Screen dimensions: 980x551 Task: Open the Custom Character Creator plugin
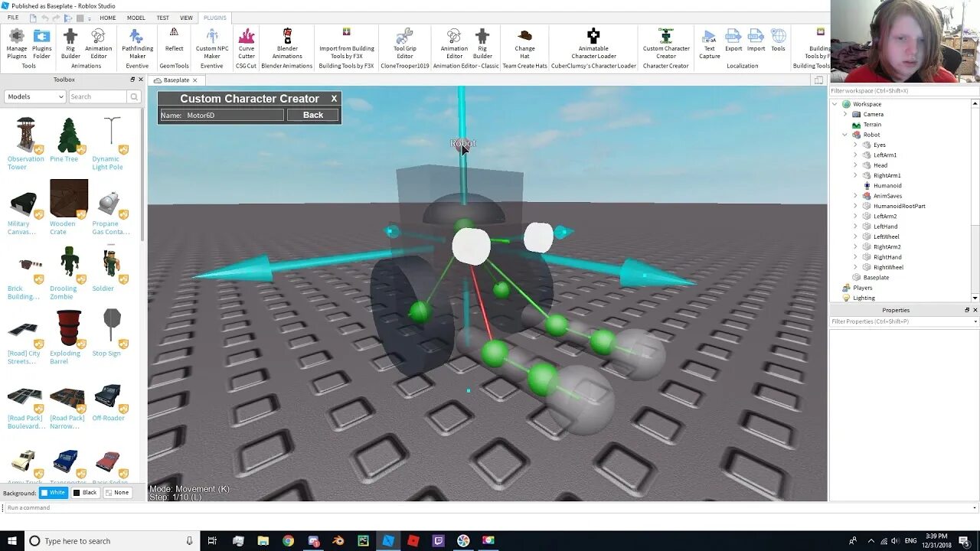(x=666, y=44)
